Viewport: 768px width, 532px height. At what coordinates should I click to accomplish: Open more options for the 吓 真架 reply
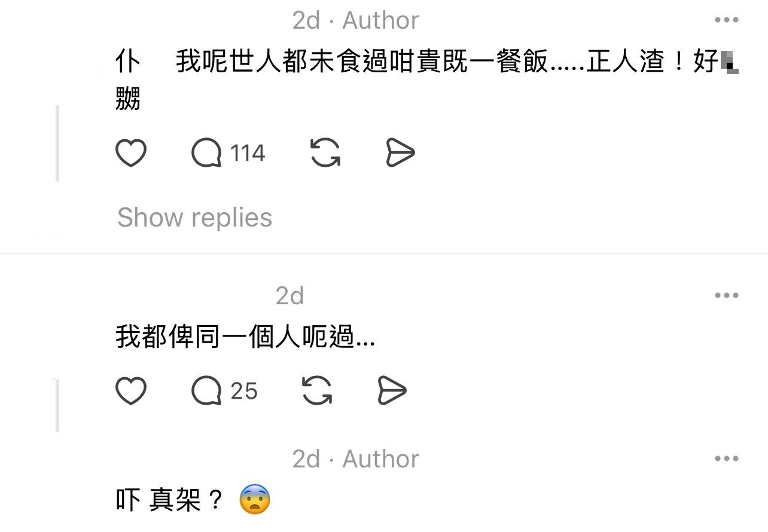coord(726,459)
